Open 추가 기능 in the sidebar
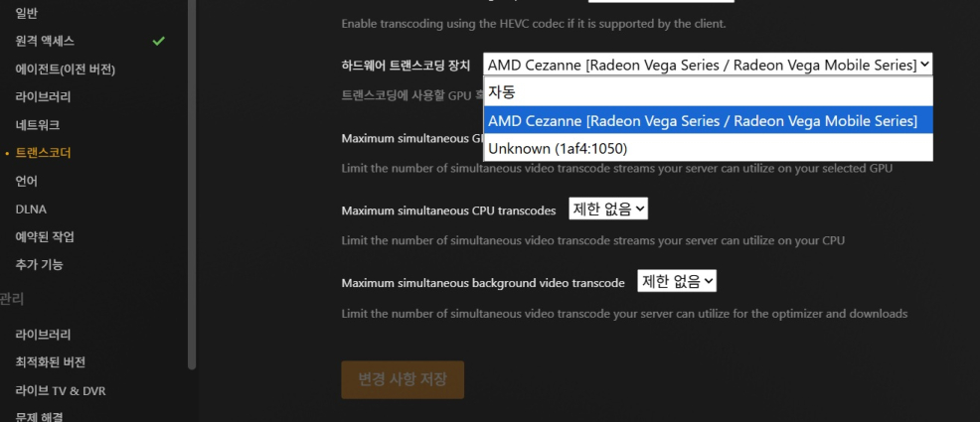This screenshot has height=422, width=980. (40, 265)
